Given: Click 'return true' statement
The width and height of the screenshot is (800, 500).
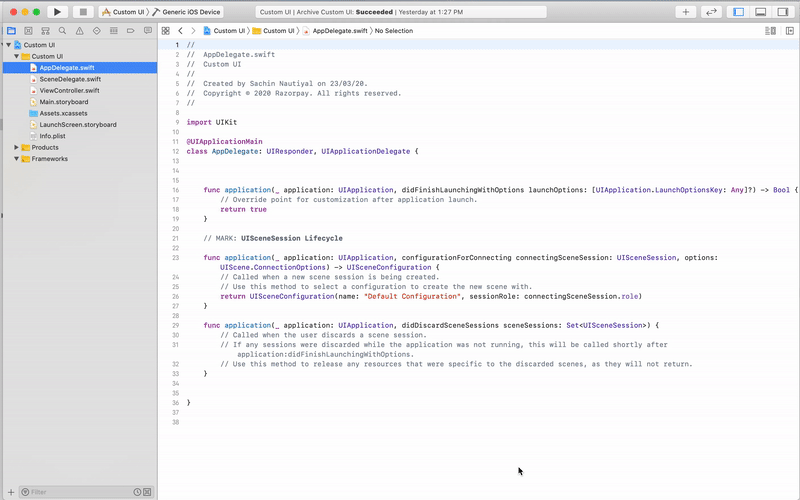Looking at the screenshot, I should [x=243, y=209].
